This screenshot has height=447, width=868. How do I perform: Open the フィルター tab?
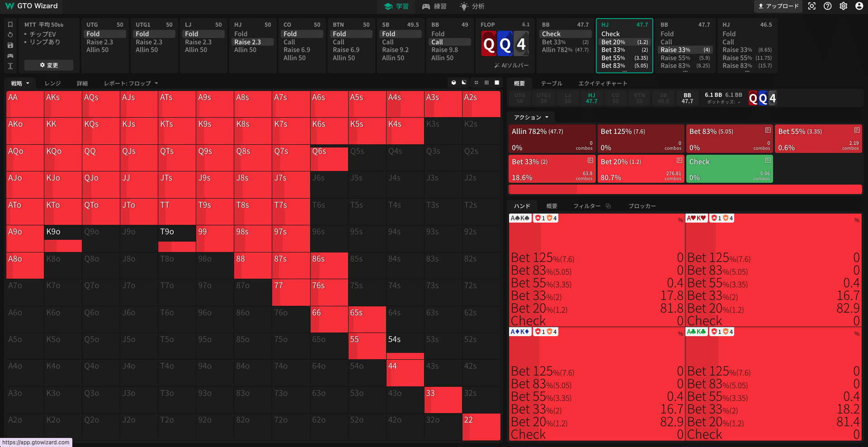click(587, 206)
